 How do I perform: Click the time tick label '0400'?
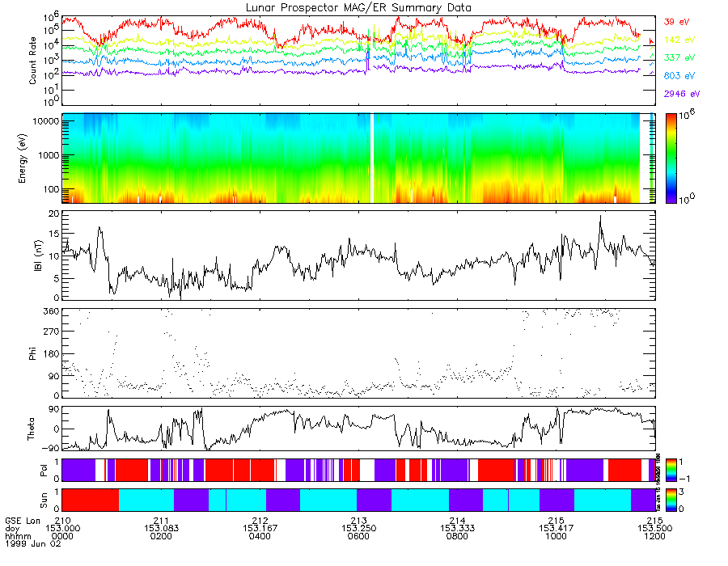[x=260, y=536]
